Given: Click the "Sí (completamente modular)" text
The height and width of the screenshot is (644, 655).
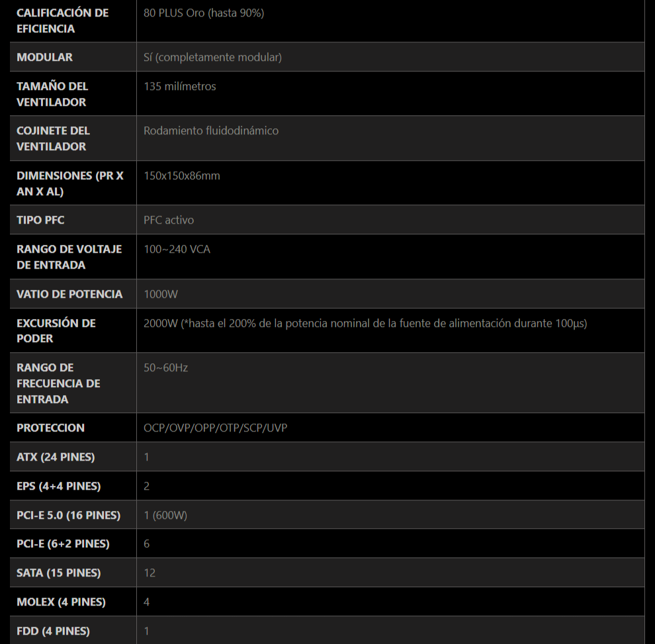Looking at the screenshot, I should coord(212,57).
